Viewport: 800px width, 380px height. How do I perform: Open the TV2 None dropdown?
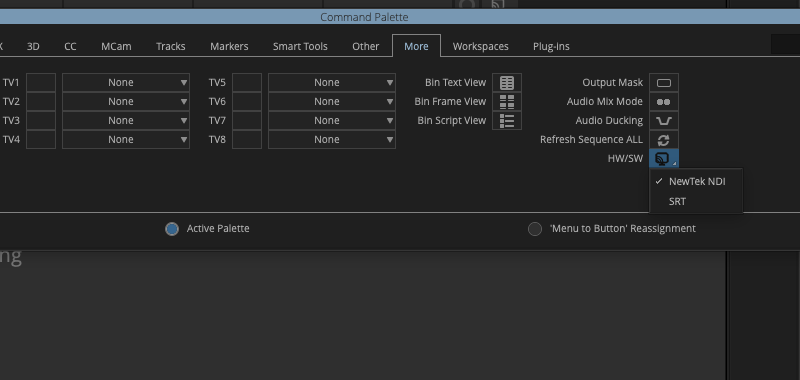pyautogui.click(x=126, y=102)
